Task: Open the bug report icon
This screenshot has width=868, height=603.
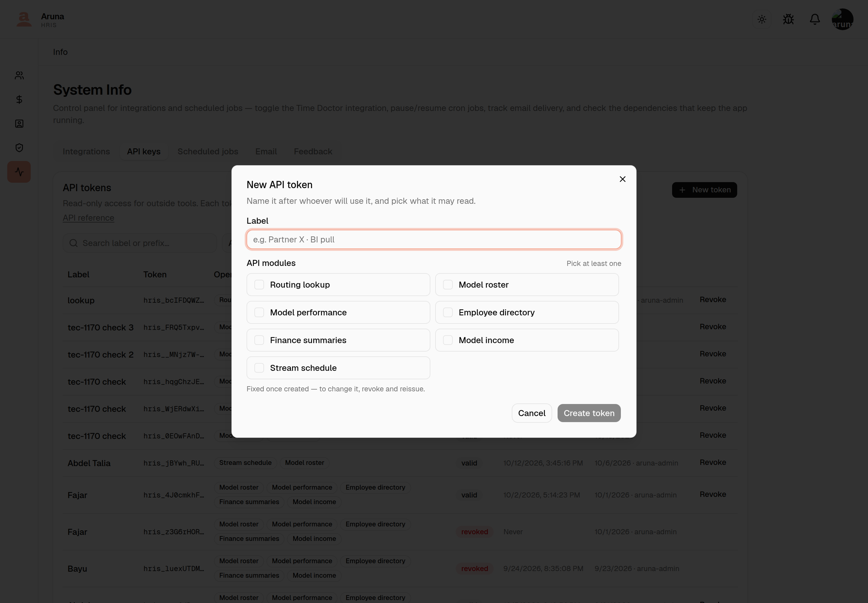Action: point(788,19)
